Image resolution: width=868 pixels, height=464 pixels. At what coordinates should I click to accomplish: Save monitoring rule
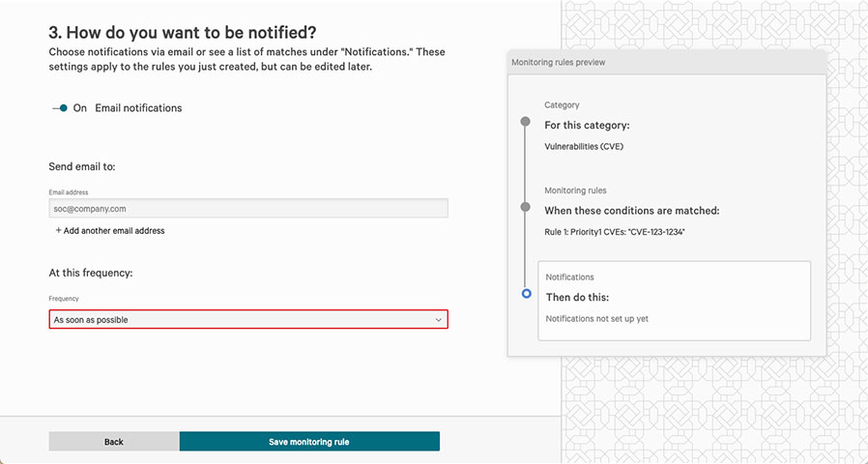(x=309, y=442)
